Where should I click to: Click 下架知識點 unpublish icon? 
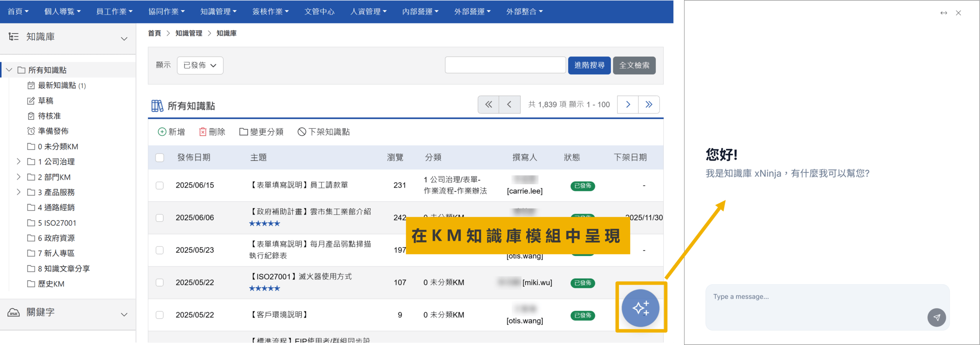[x=302, y=132]
